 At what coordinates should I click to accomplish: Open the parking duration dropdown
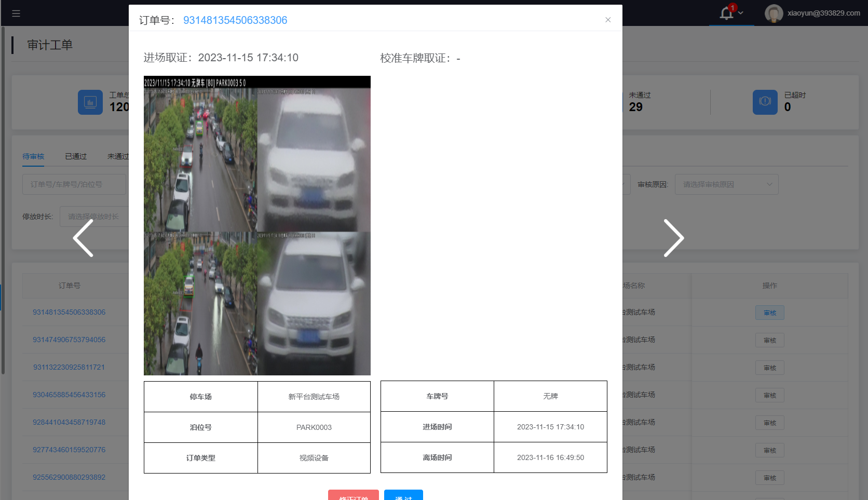click(93, 217)
